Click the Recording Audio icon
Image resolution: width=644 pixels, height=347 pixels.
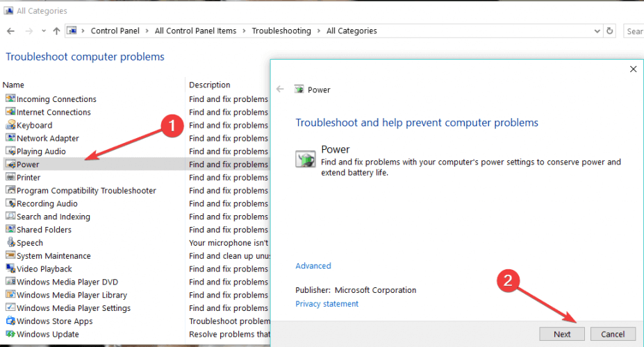coord(10,203)
